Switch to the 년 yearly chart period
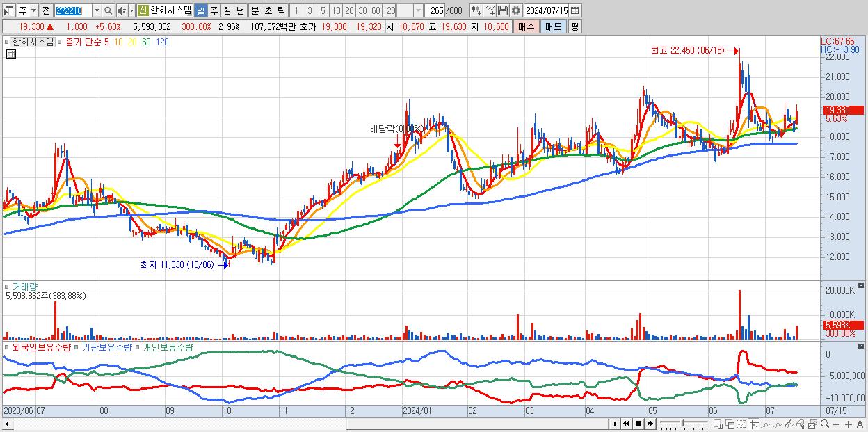Image resolution: width=868 pixels, height=432 pixels. click(x=240, y=10)
